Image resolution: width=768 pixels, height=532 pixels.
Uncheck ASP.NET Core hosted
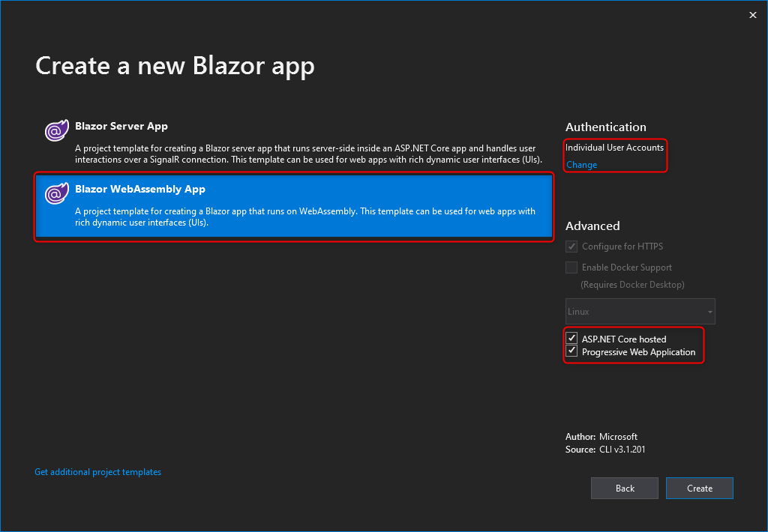coord(571,338)
